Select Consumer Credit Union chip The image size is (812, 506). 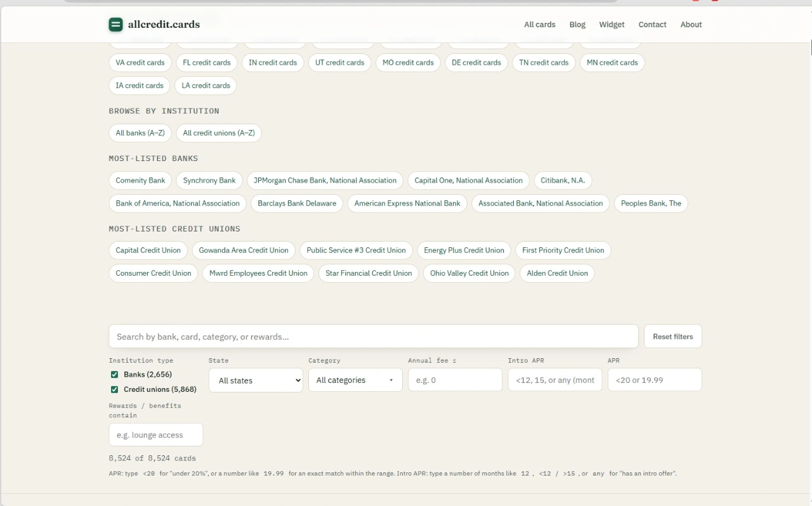(x=154, y=273)
